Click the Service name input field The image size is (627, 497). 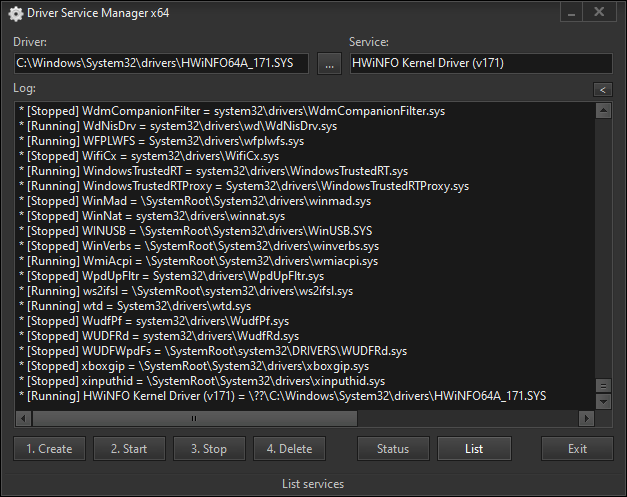481,63
